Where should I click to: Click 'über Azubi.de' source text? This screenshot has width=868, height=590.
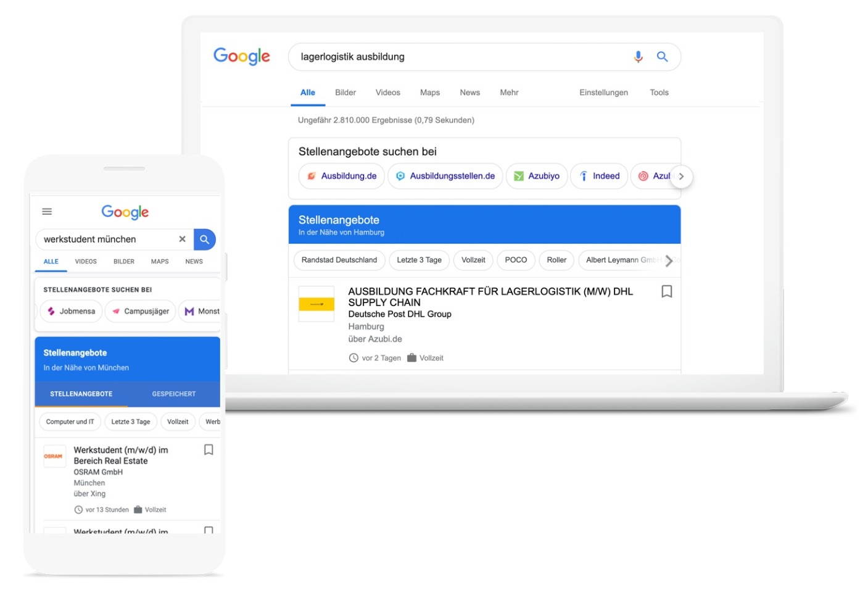[x=375, y=339]
